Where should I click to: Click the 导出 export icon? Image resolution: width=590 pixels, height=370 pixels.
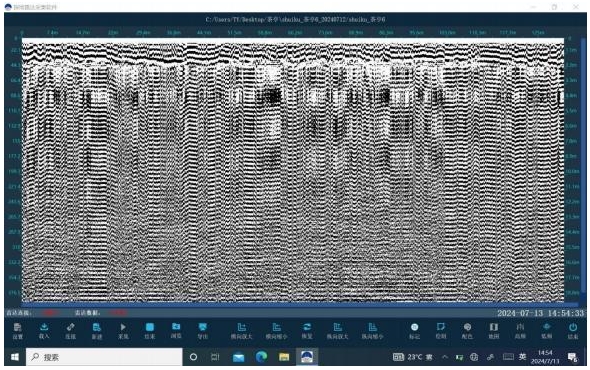[202, 330]
